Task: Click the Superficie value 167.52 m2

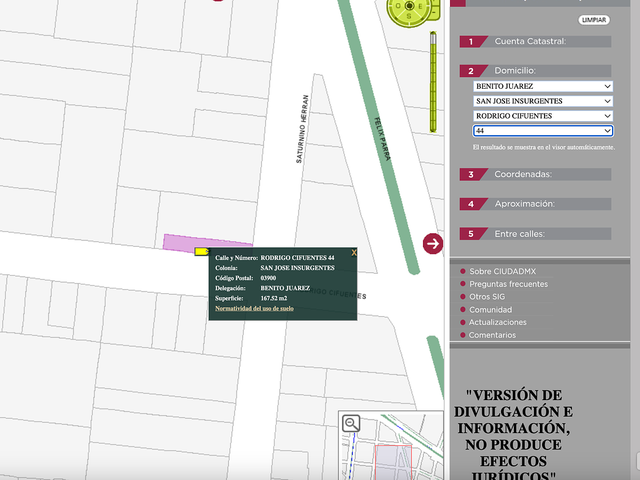Action: pyautogui.click(x=273, y=298)
